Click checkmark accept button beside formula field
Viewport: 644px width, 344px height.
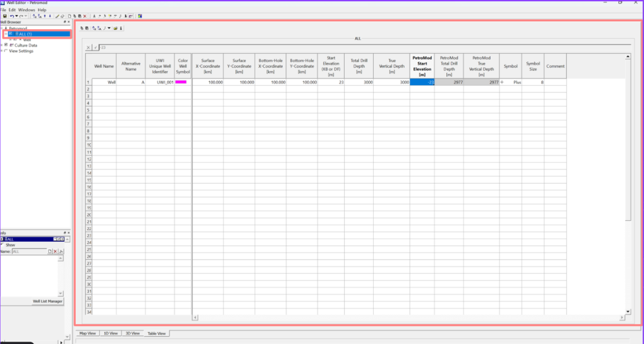click(x=96, y=48)
